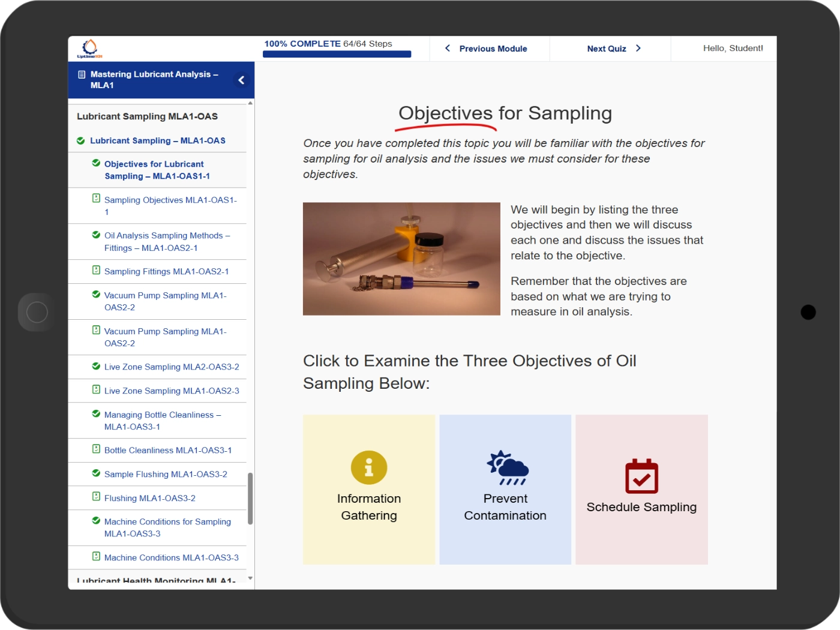The width and height of the screenshot is (840, 630).
Task: Click the right chevron beside Next Quiz
Action: click(638, 49)
